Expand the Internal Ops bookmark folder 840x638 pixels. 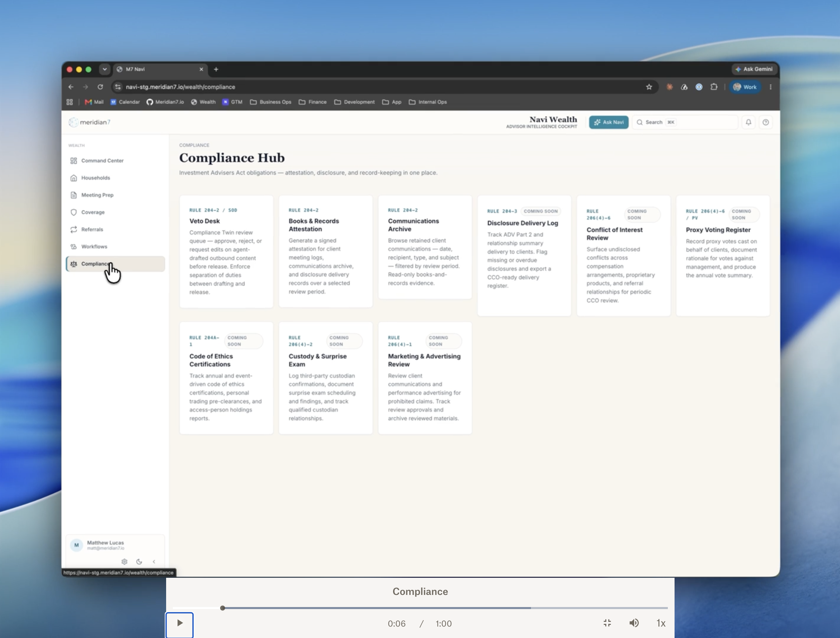pos(428,102)
